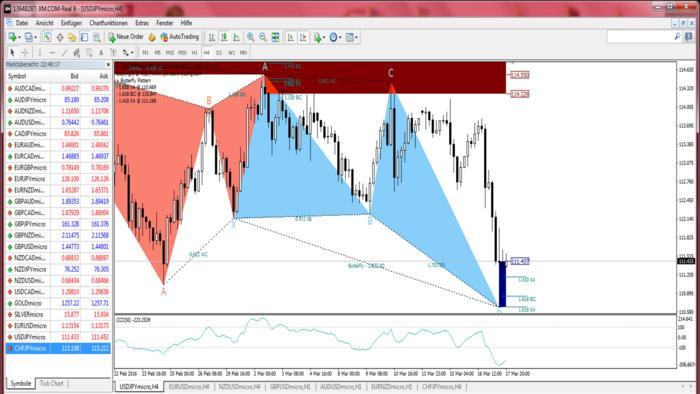Open the templates icon
This screenshot has width=700, height=394.
[350, 37]
